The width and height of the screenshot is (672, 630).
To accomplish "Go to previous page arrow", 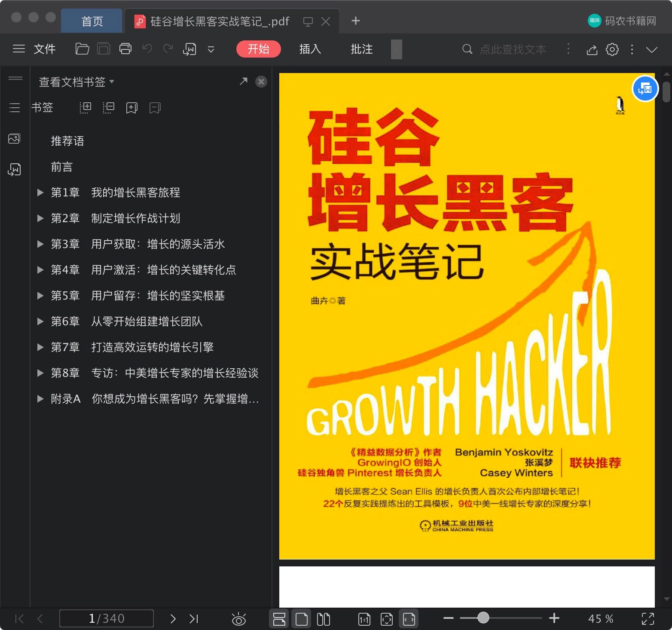I will tap(40, 618).
